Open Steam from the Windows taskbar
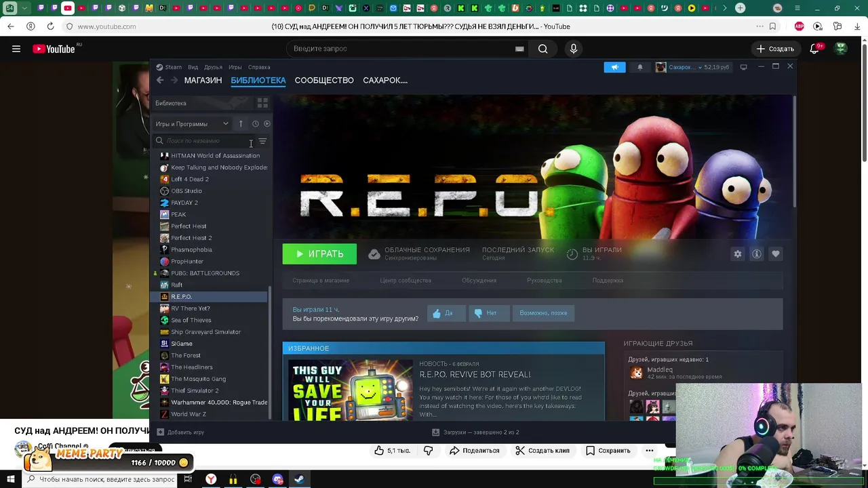 pyautogui.click(x=299, y=479)
